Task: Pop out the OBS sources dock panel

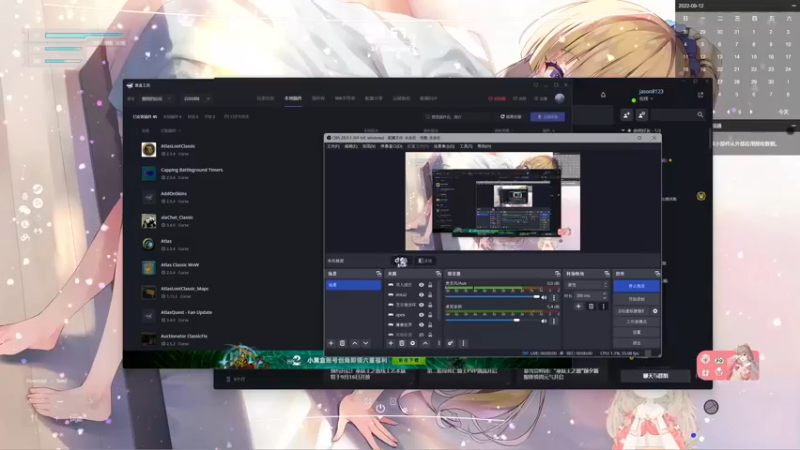Action: coord(438,274)
